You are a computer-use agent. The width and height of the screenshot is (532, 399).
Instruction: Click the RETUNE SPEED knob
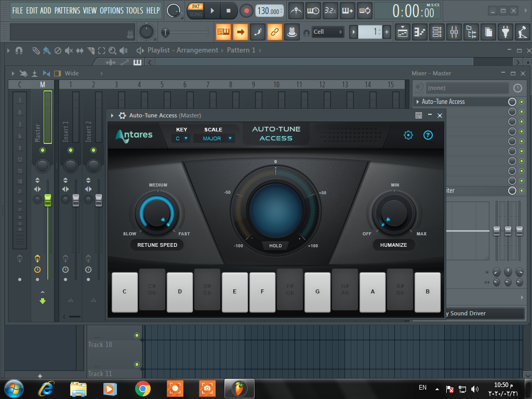tap(157, 214)
